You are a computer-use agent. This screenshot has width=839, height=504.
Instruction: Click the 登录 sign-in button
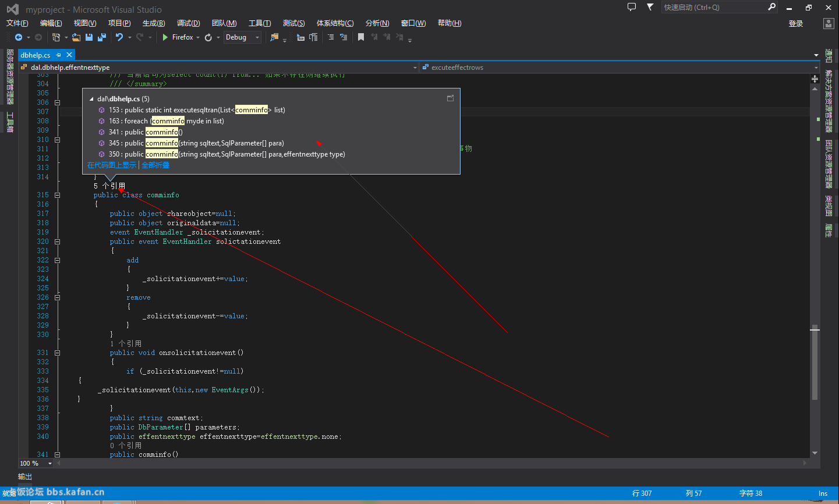[x=796, y=24]
